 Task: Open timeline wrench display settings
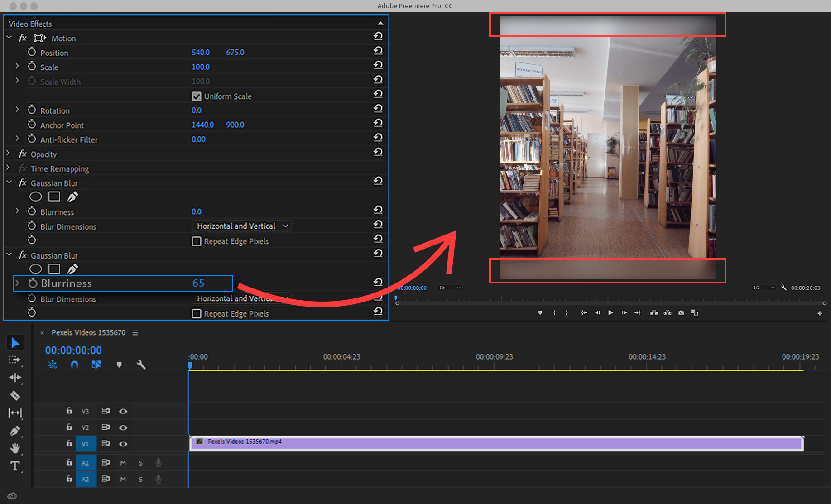[x=141, y=365]
